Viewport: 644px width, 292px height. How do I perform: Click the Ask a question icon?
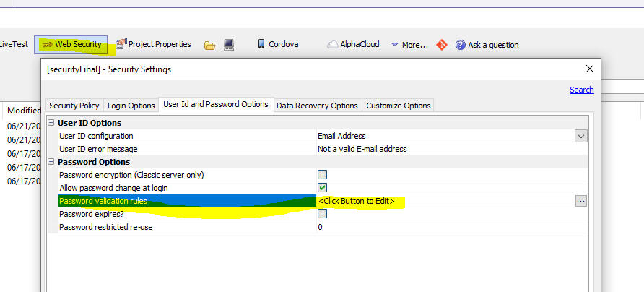(x=461, y=45)
